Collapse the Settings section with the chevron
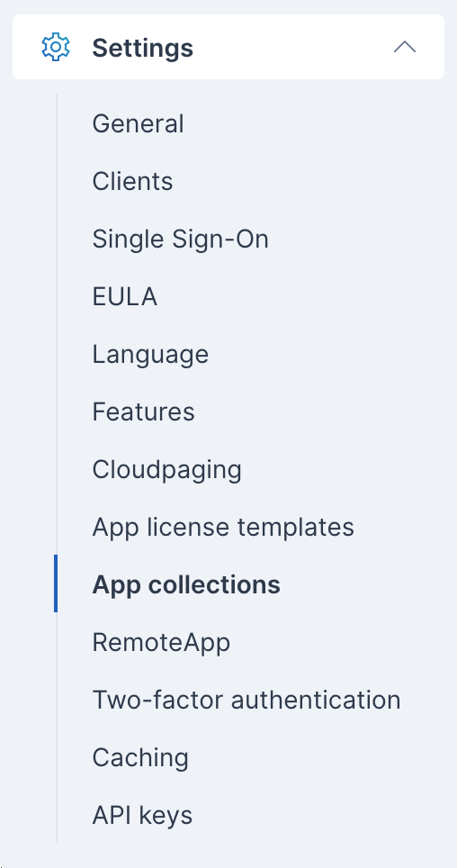The image size is (457, 868). pos(405,47)
